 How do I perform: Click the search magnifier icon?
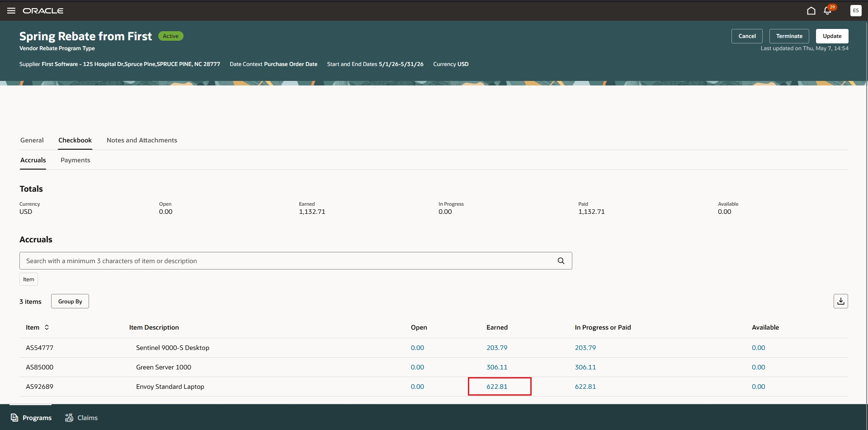[x=561, y=261]
